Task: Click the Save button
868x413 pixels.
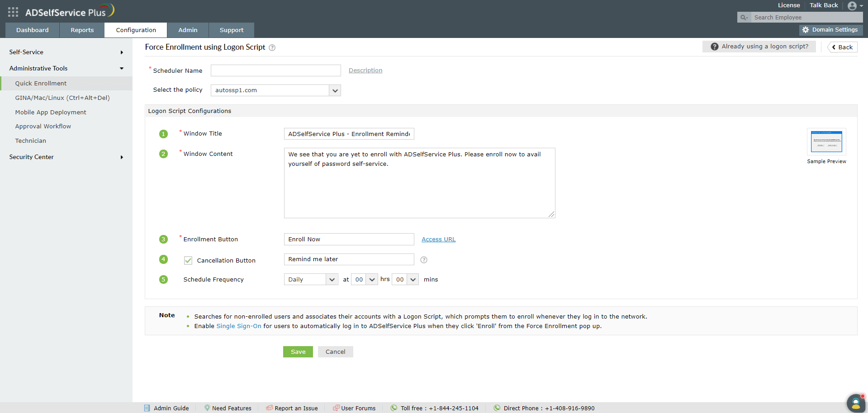Action: tap(298, 352)
